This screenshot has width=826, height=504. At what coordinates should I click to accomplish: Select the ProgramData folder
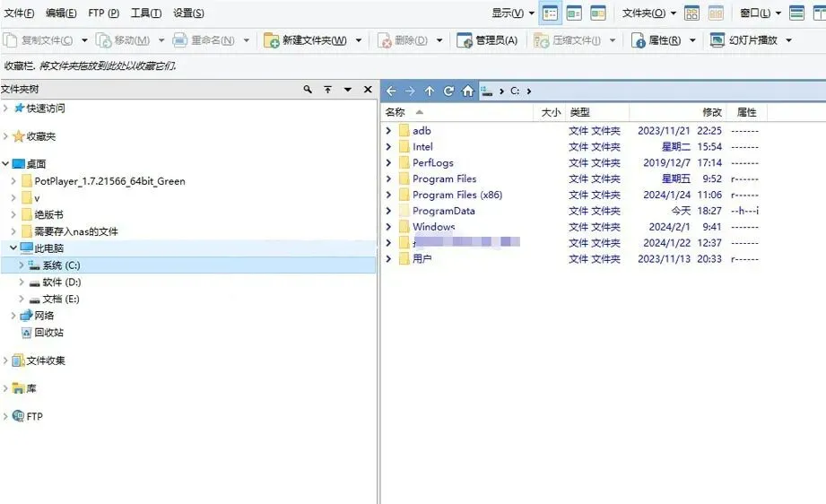444,211
